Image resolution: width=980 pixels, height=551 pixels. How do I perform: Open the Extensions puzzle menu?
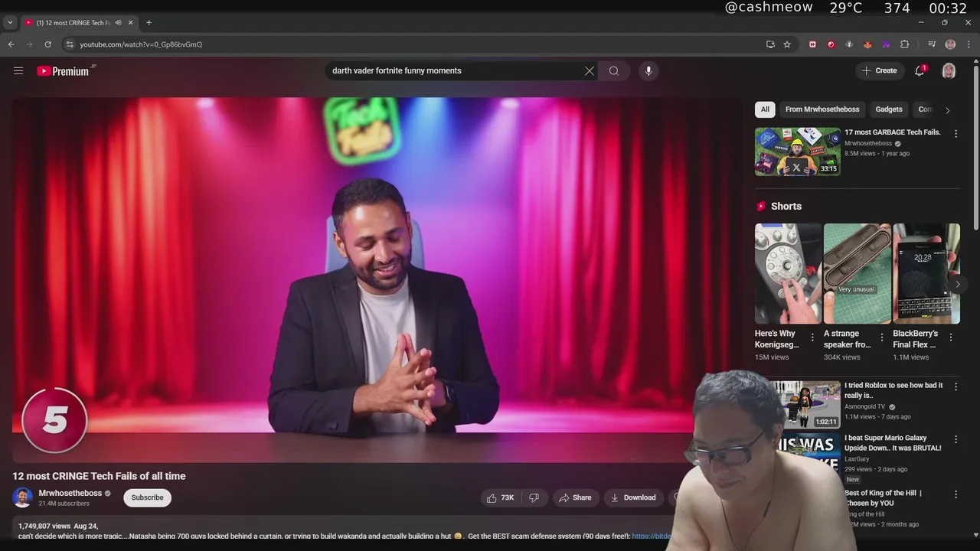[x=904, y=44]
